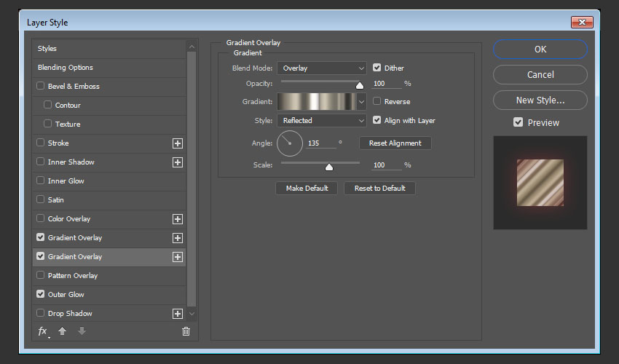Open the Style Reflected dropdown
The width and height of the screenshot is (619, 364).
321,120
